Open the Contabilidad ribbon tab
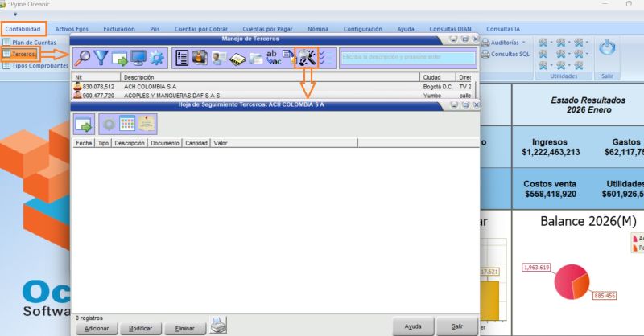644x336 pixels. (x=23, y=29)
